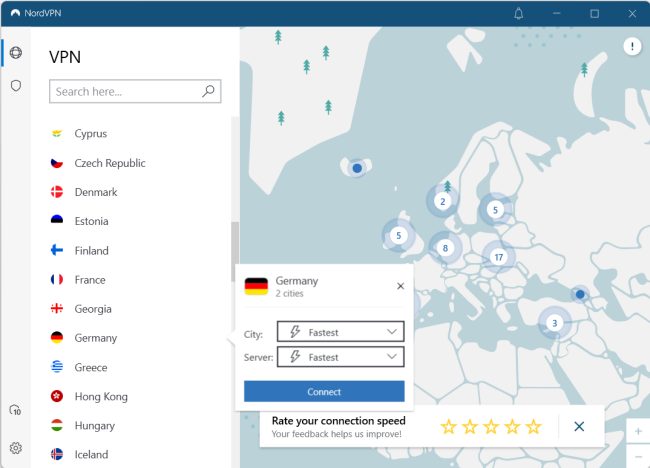Click the map info exclamation icon

(x=632, y=47)
